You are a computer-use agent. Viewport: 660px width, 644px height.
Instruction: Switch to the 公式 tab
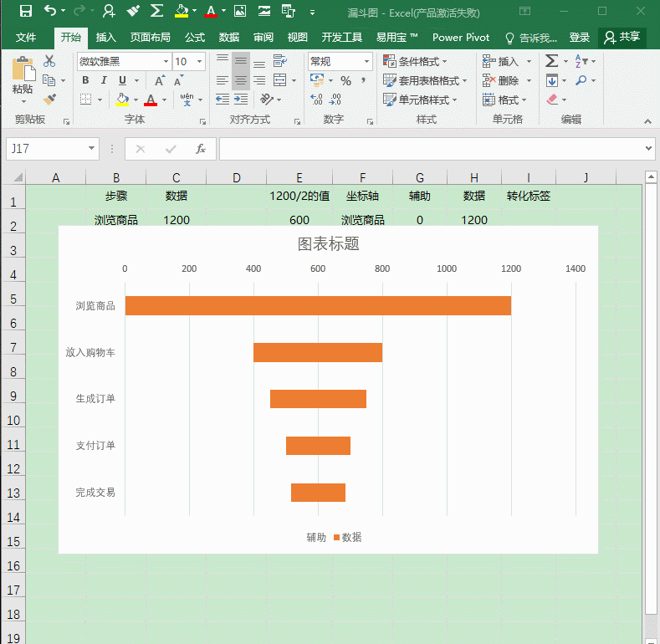pyautogui.click(x=194, y=38)
